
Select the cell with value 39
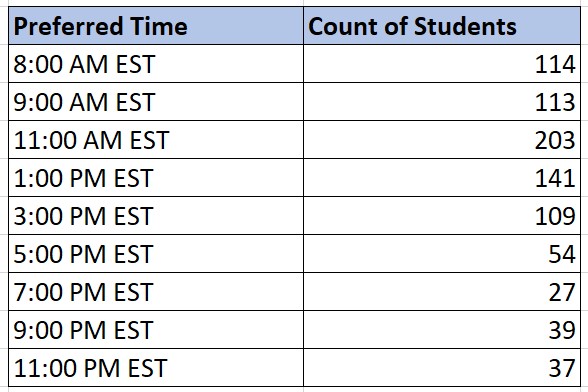pos(442,329)
